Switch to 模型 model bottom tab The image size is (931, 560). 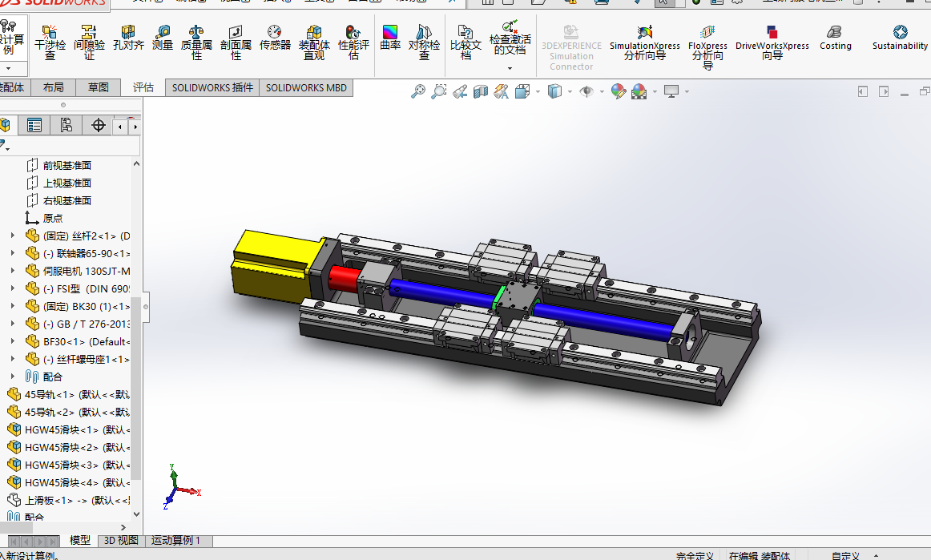pyautogui.click(x=79, y=541)
